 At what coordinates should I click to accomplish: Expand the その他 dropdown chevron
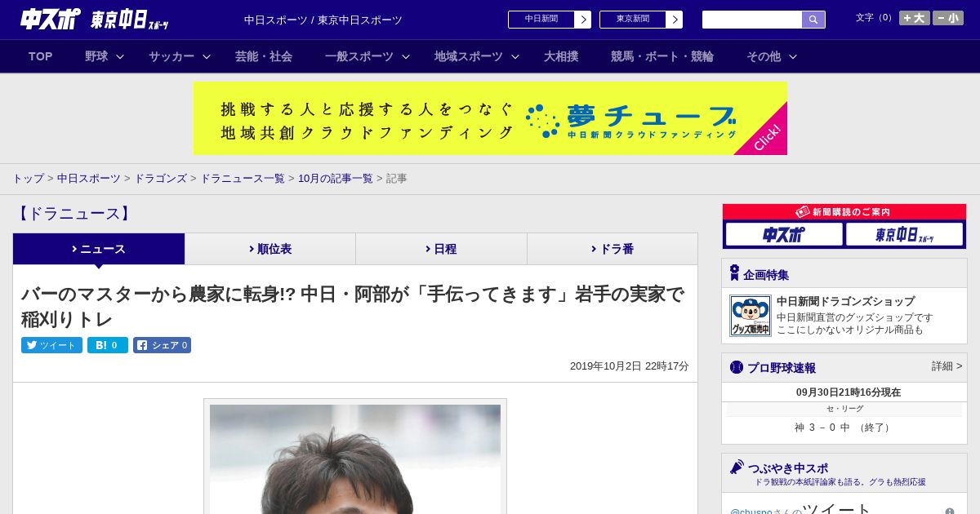point(793,56)
